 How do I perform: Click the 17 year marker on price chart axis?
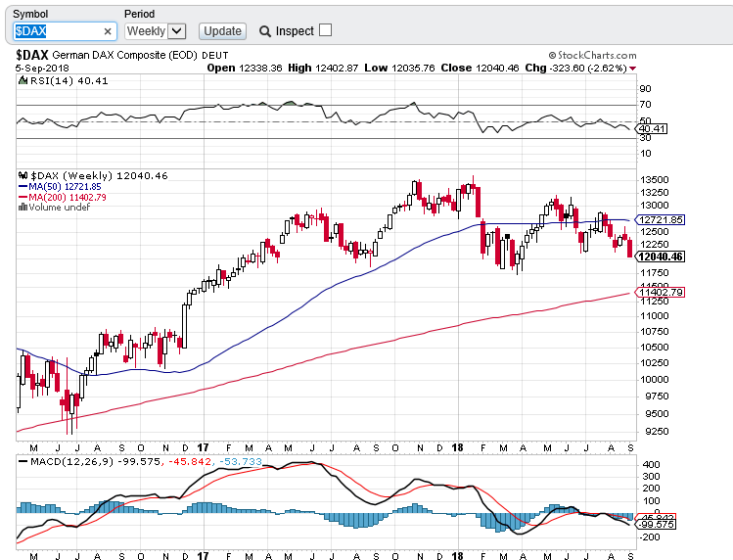click(203, 447)
